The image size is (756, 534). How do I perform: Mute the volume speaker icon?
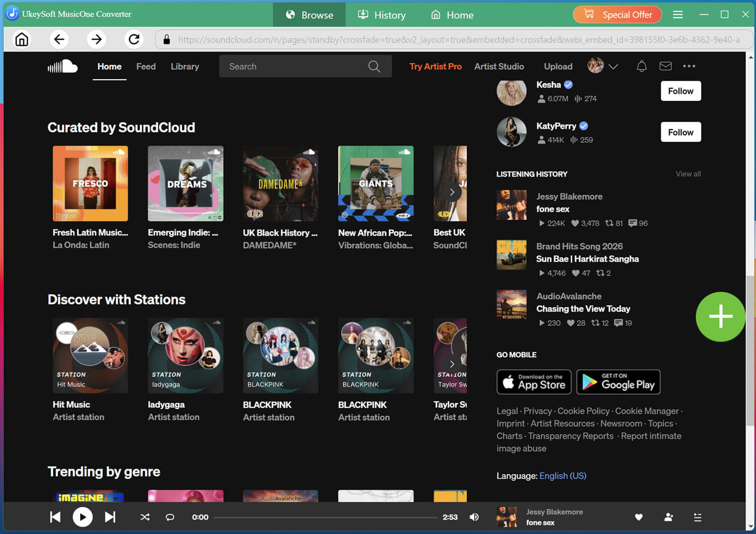[x=474, y=517]
